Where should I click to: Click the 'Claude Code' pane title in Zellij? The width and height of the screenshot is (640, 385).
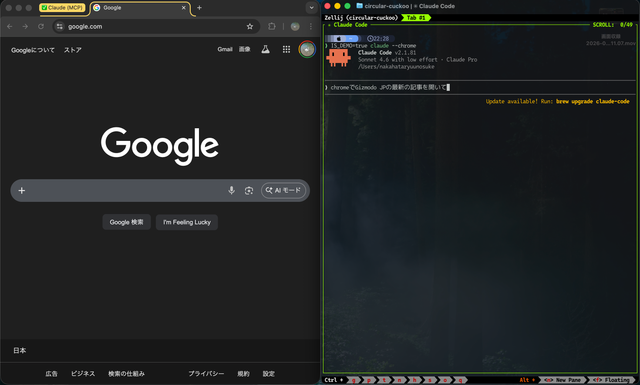(x=350, y=24)
